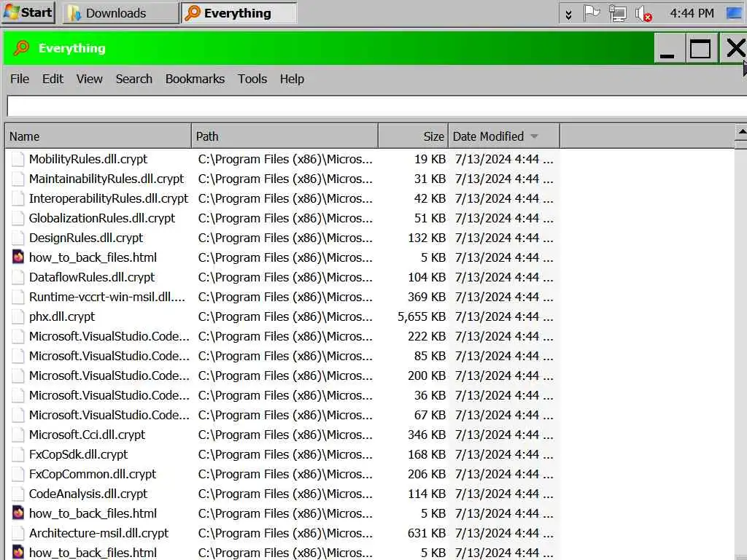This screenshot has height=560, width=747.
Task: Sort by Date Modified column header
Action: [504, 136]
